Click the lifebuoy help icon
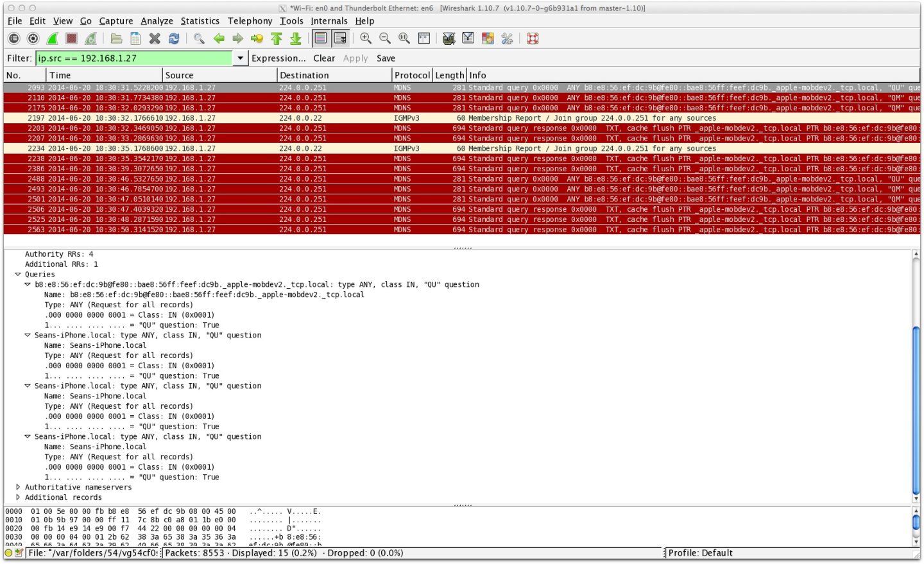The width and height of the screenshot is (924, 564). pos(533,38)
